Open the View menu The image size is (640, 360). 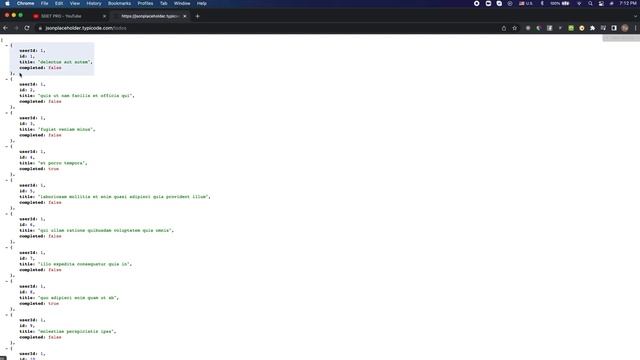click(x=75, y=3)
